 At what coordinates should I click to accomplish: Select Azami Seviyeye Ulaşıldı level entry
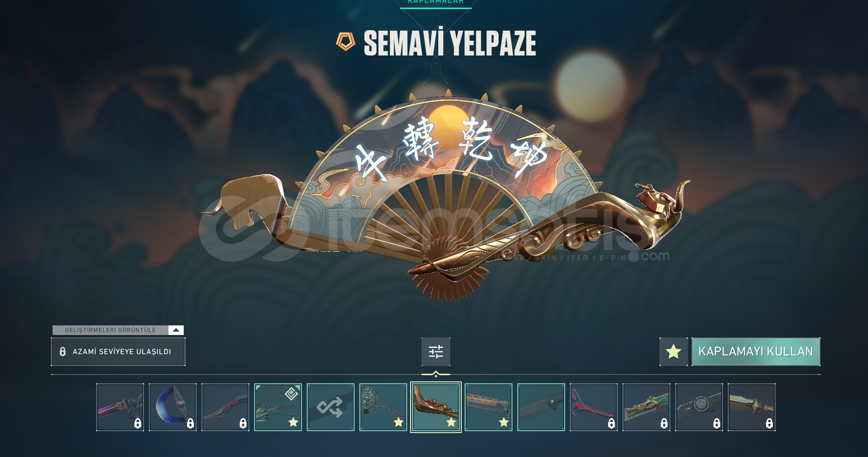(x=118, y=352)
